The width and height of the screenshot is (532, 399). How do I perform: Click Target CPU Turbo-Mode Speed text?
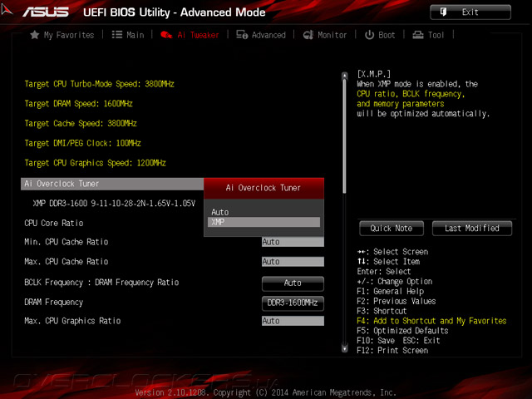pos(99,84)
